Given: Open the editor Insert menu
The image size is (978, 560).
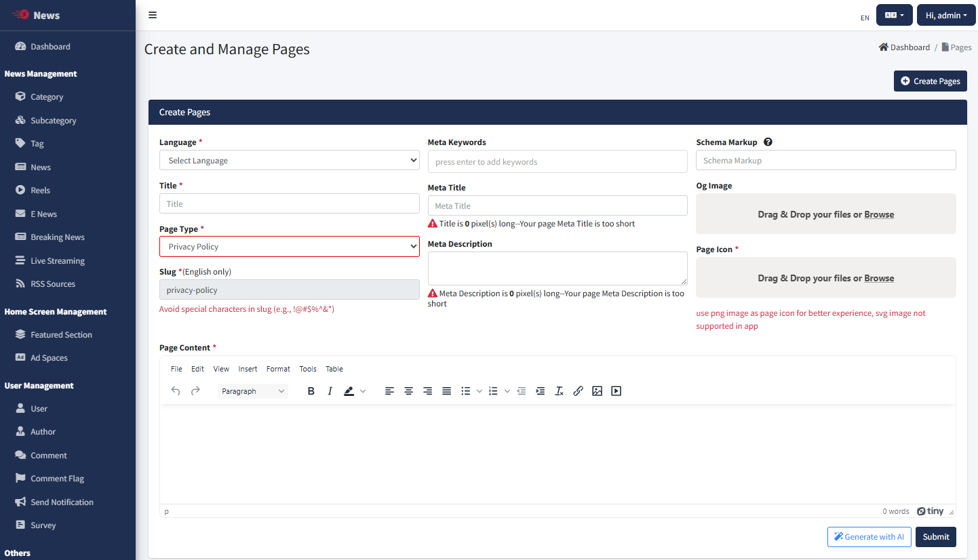Looking at the screenshot, I should coord(248,369).
